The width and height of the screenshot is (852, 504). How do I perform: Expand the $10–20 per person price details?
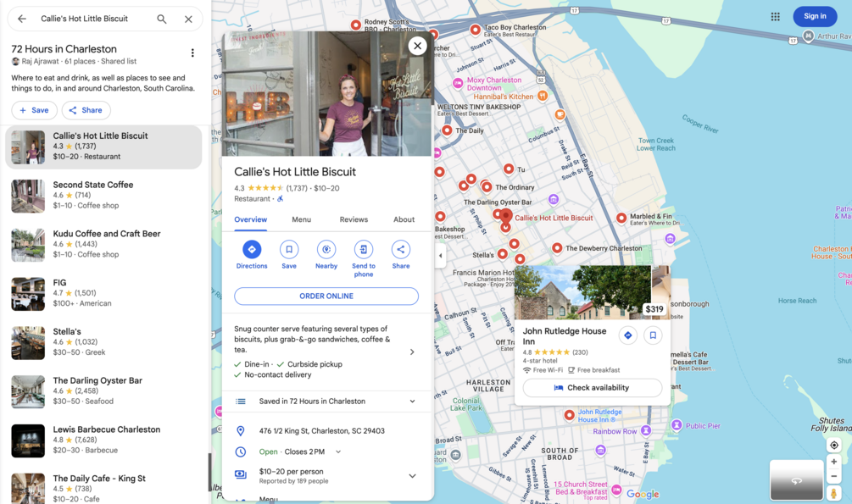(x=412, y=476)
